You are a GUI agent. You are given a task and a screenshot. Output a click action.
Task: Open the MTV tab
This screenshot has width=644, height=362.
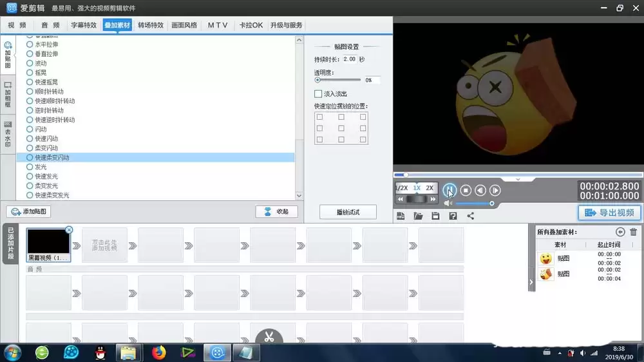(x=218, y=25)
